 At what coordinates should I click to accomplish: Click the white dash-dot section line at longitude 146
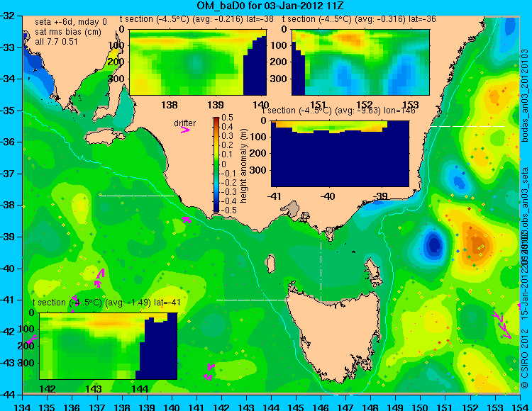coord(321,261)
